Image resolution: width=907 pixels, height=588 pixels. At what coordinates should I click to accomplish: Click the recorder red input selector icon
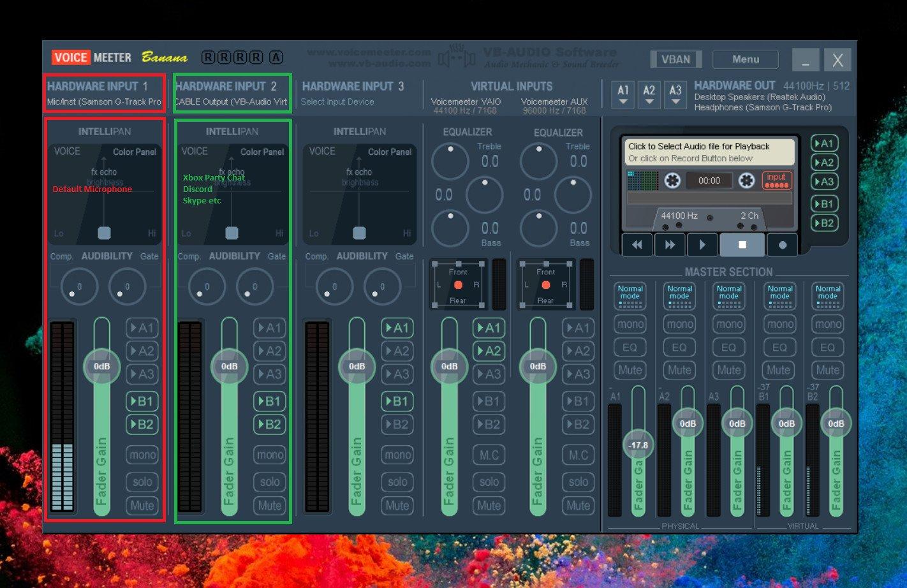776,180
